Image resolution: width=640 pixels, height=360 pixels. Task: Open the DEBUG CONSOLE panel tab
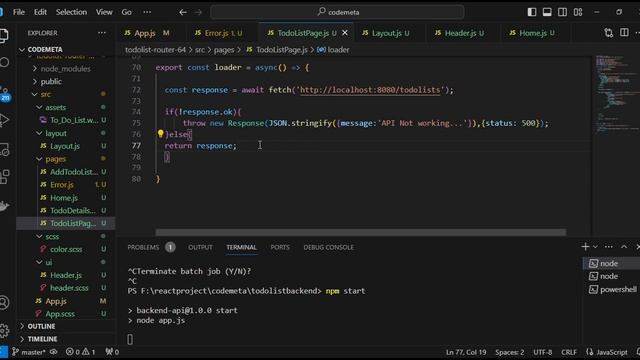329,247
